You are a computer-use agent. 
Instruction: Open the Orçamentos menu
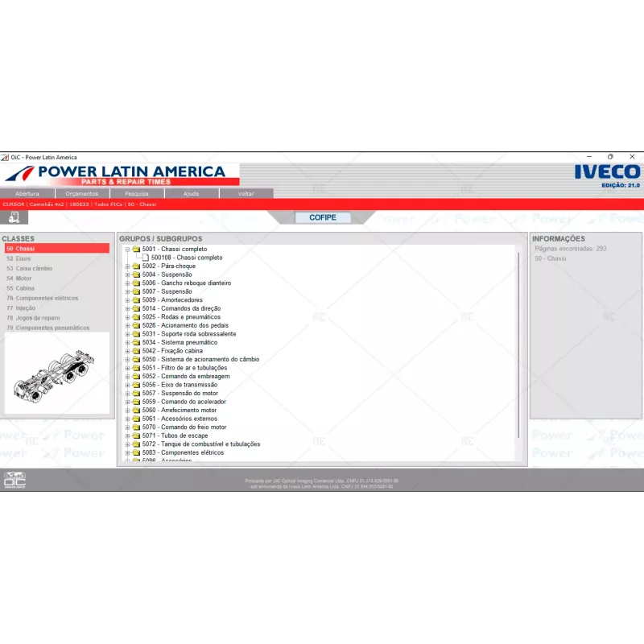coord(82,193)
